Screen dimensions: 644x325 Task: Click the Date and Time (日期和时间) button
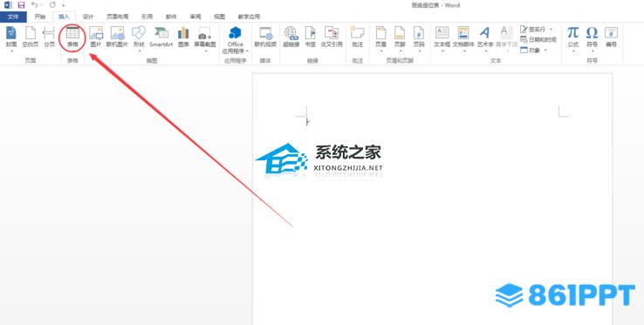538,40
